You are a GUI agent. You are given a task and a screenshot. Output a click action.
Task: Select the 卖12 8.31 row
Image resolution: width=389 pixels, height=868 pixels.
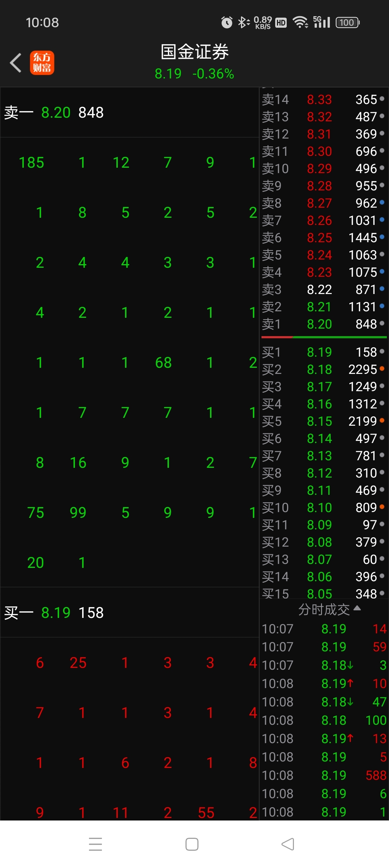pyautogui.click(x=324, y=134)
